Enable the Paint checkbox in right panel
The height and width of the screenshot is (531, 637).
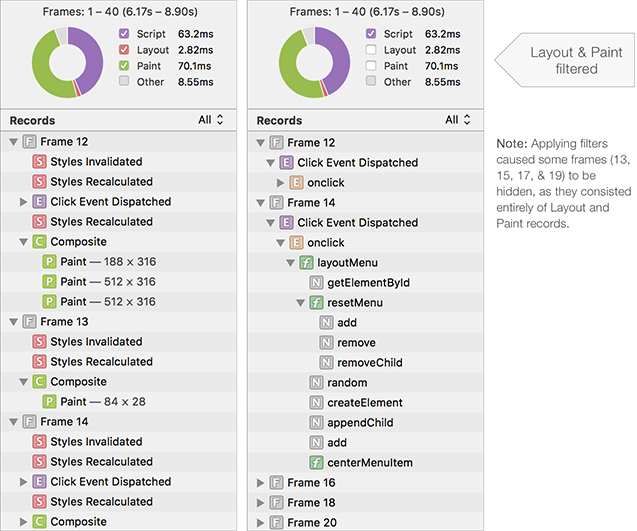click(x=371, y=65)
